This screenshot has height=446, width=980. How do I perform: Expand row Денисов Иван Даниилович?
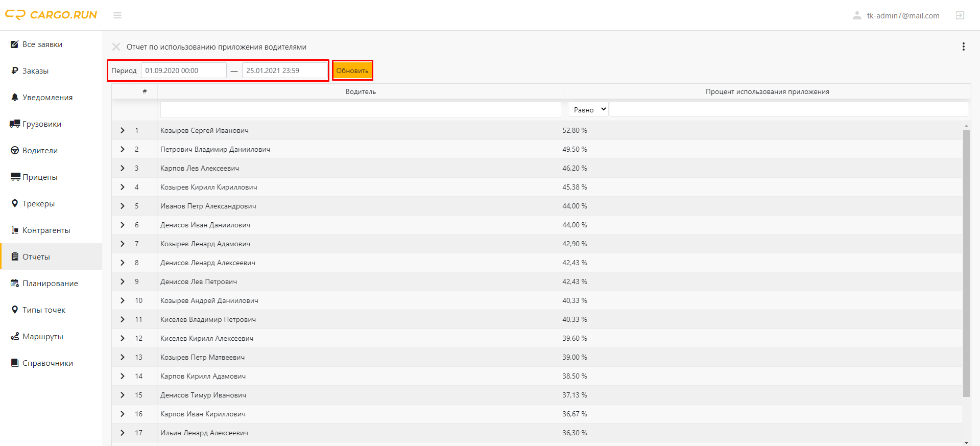tap(122, 225)
